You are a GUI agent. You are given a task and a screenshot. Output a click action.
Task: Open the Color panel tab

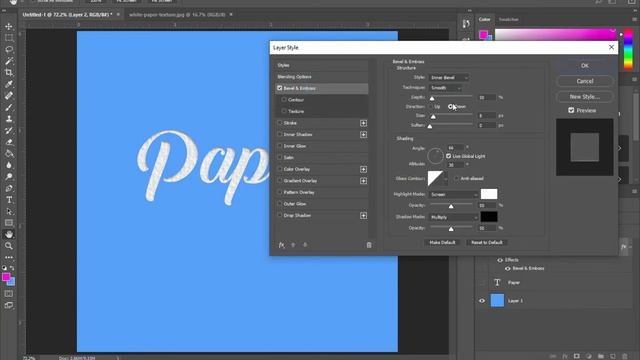click(484, 19)
